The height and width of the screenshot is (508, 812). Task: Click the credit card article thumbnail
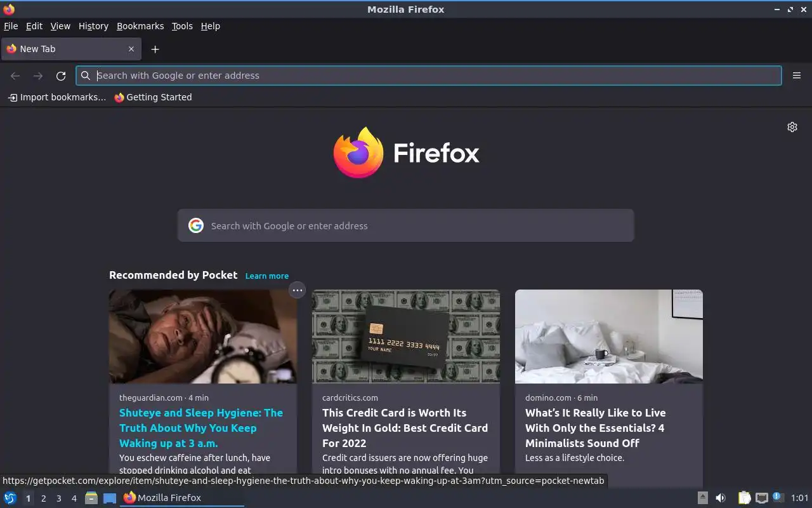point(406,337)
